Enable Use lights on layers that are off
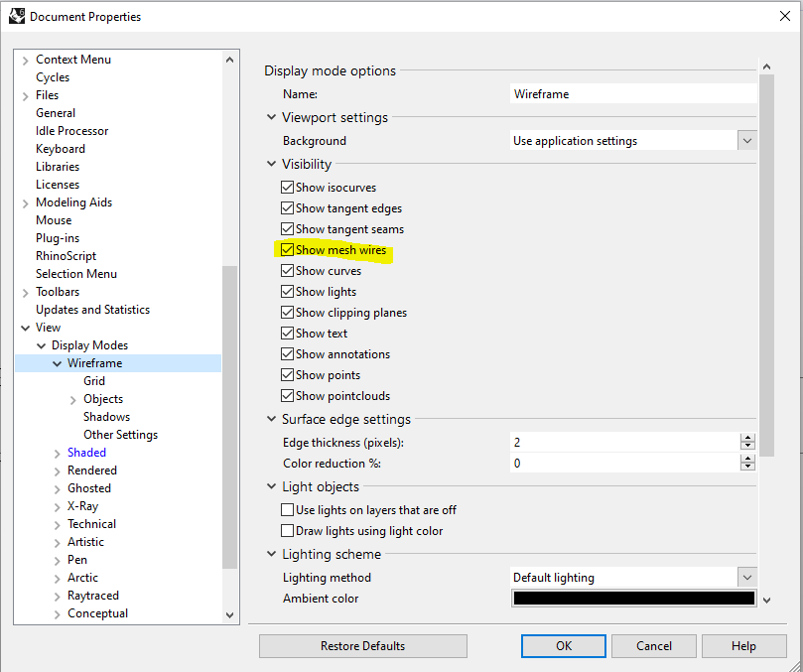The height and width of the screenshot is (672, 803). pos(287,510)
